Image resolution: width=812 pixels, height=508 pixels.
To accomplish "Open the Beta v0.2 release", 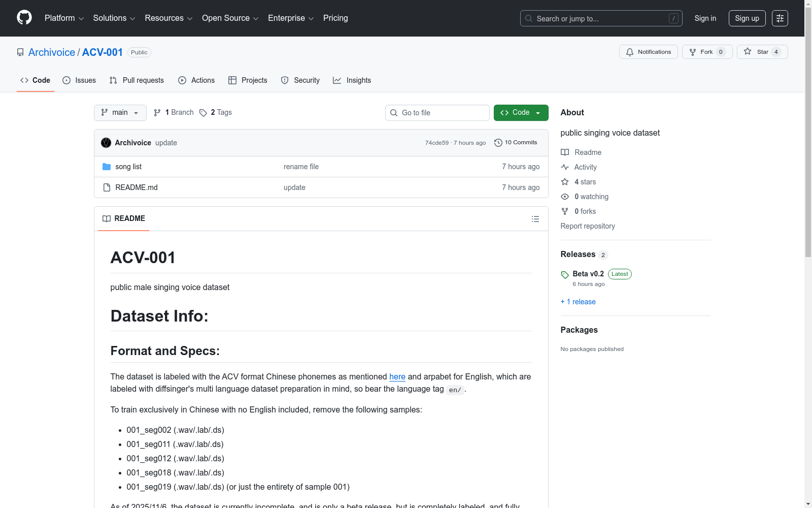I will click(x=588, y=274).
